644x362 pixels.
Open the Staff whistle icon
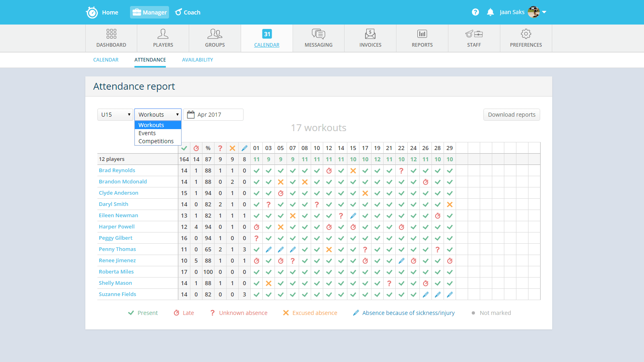(474, 34)
